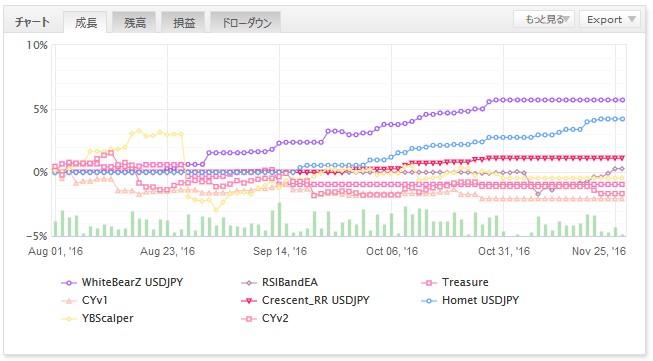Toggle RSIBandEA legend diamond marker
The width and height of the screenshot is (653, 361).
point(249,283)
